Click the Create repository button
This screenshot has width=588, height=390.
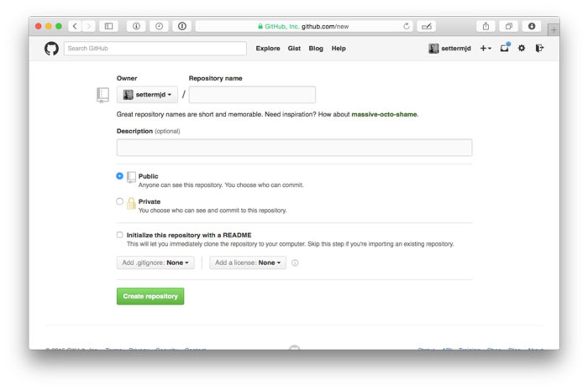pyautogui.click(x=150, y=296)
